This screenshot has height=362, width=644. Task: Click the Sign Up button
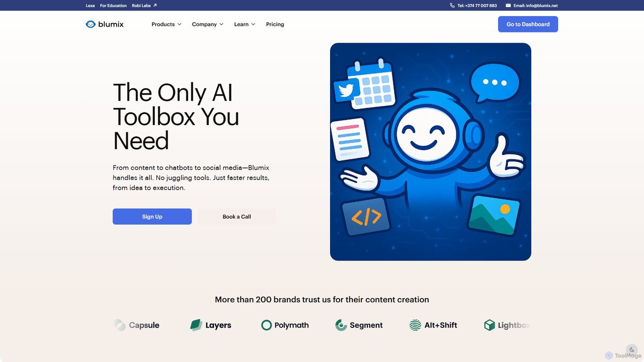coord(152,217)
